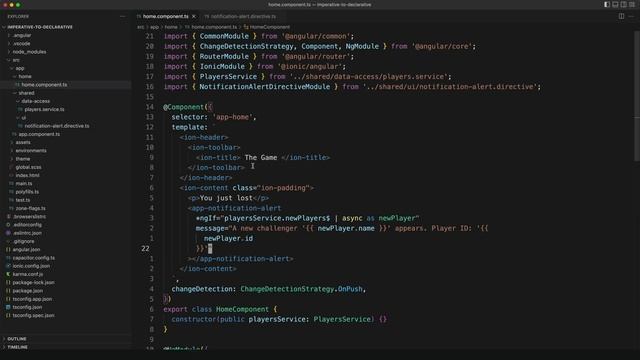
Task: Open Explorer panel ellipsis menu
Action: 122,16
